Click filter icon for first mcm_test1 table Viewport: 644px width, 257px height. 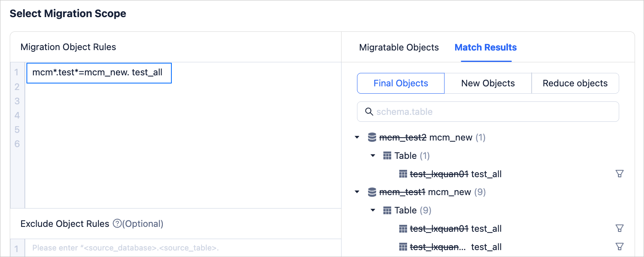coord(619,228)
